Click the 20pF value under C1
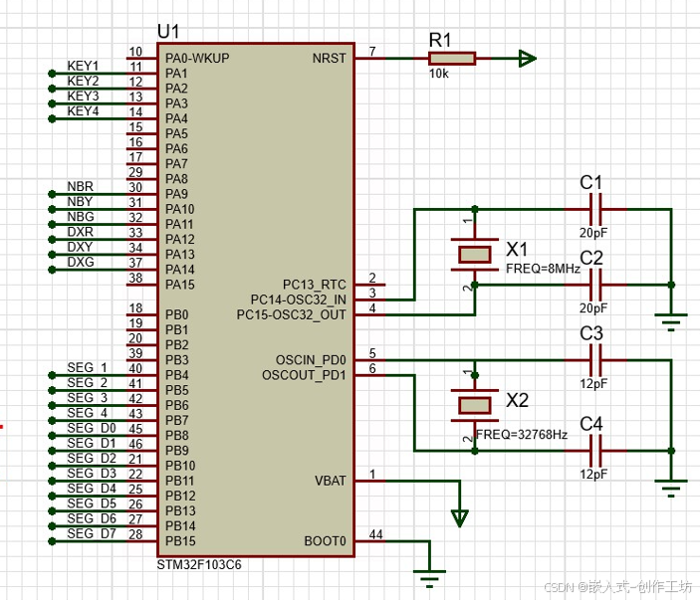Screen dimensions: 700x600 tap(593, 233)
